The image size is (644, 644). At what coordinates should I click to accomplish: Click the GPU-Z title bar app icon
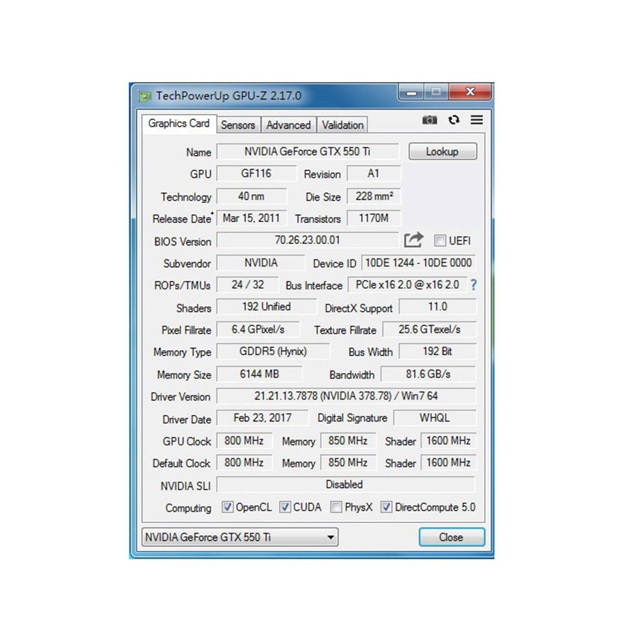[x=145, y=96]
